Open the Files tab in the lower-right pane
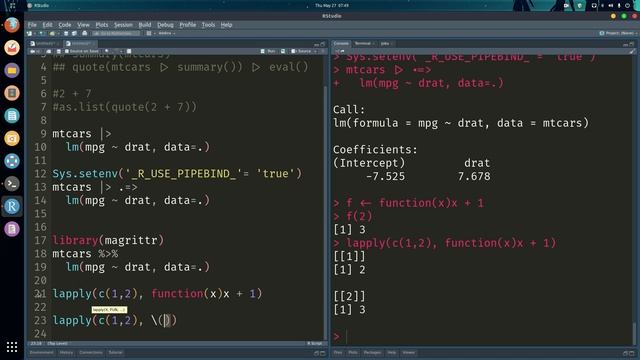 tap(338, 353)
